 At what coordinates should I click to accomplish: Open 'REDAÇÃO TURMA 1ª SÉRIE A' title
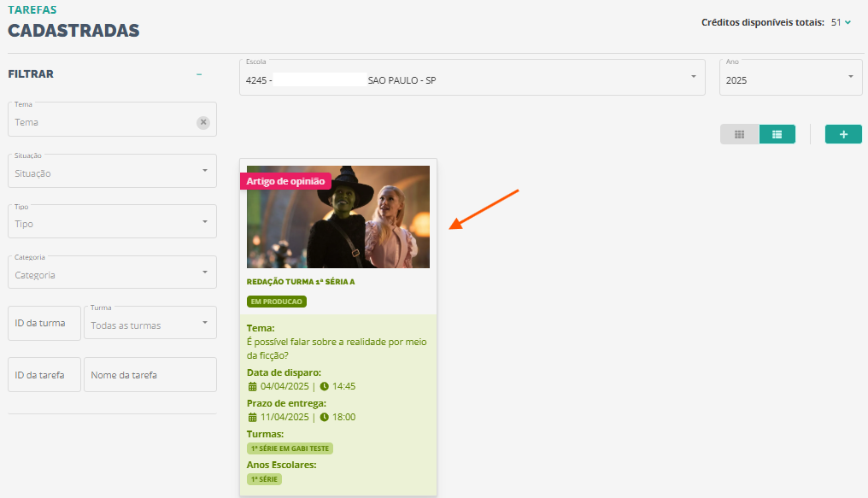(301, 282)
